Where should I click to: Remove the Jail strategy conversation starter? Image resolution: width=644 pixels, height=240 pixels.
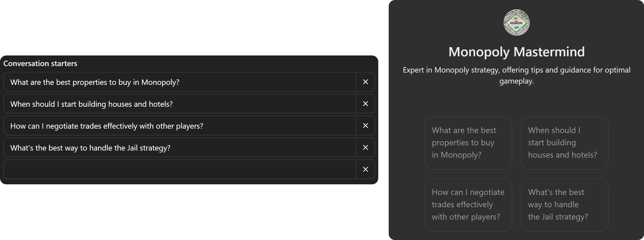(365, 147)
